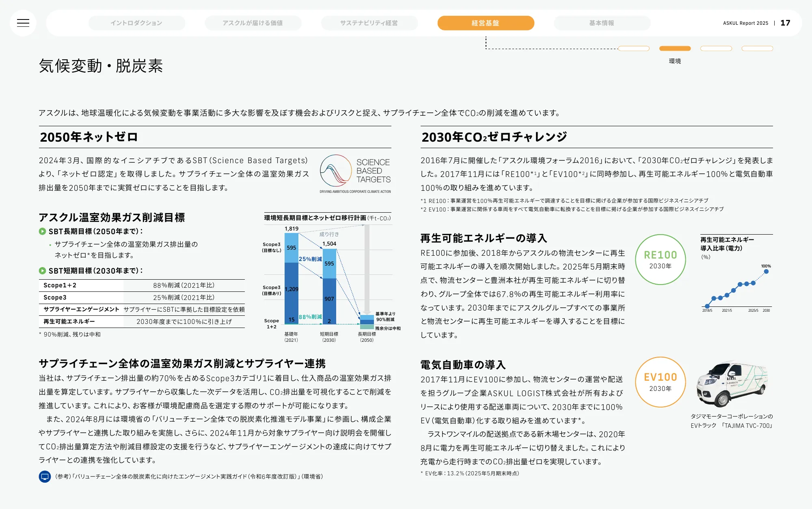The width and height of the screenshot is (812, 509).
Task: Click the 2030年CO2ゼロチャレンジ section heading
Action: coord(494,137)
